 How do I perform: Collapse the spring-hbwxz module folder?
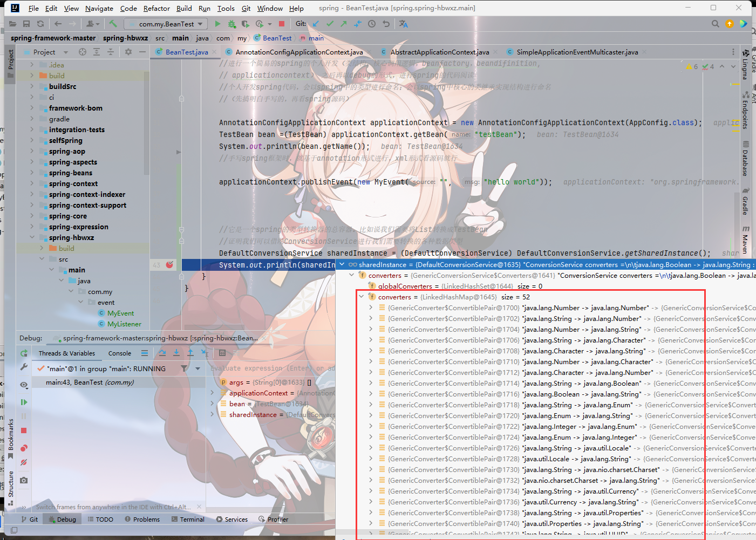(x=32, y=237)
